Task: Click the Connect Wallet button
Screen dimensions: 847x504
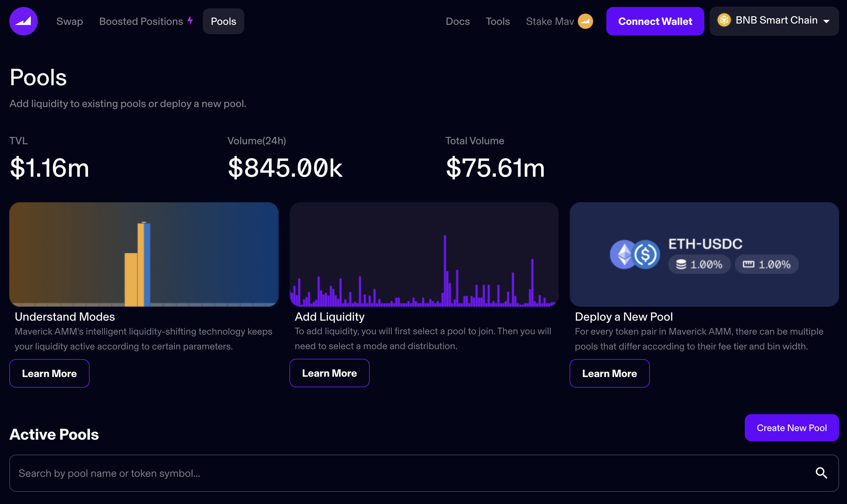Action: [655, 21]
